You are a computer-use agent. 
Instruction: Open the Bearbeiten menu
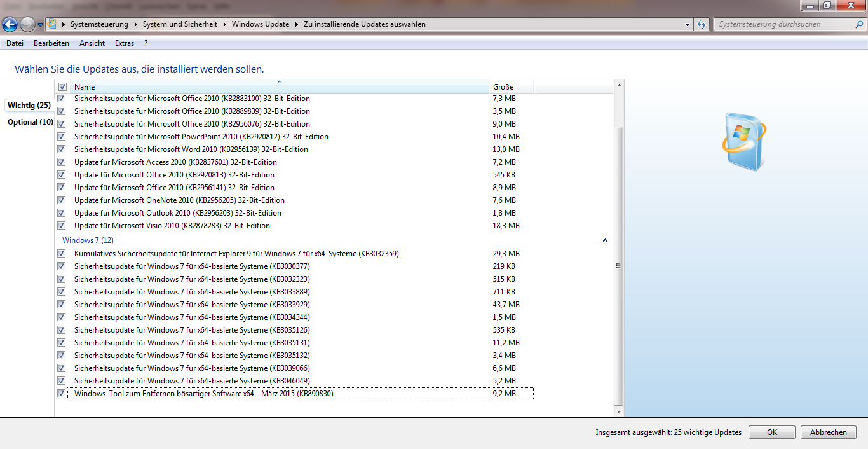(x=51, y=43)
